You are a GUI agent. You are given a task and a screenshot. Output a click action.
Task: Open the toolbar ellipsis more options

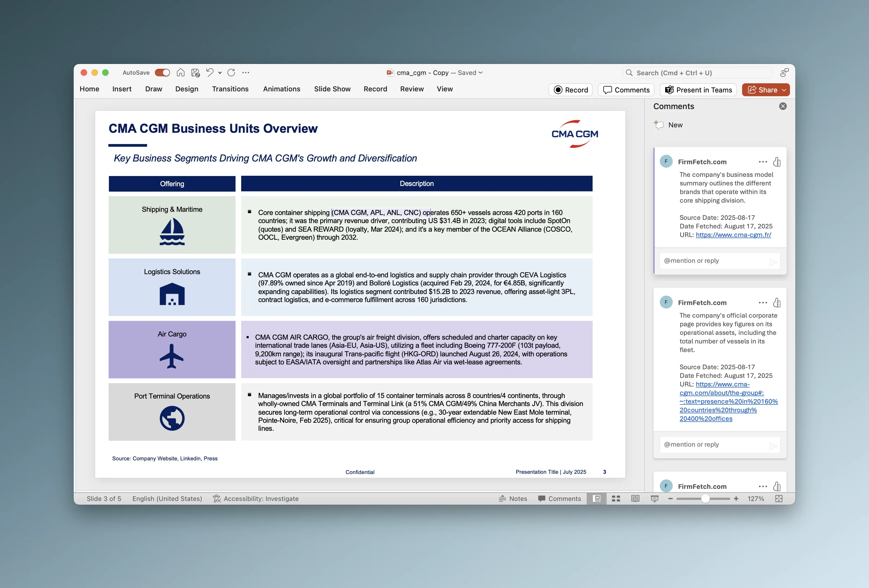click(246, 73)
